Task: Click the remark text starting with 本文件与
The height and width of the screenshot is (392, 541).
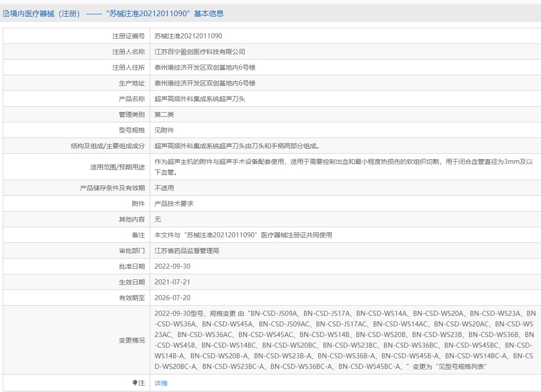Action: (x=243, y=235)
